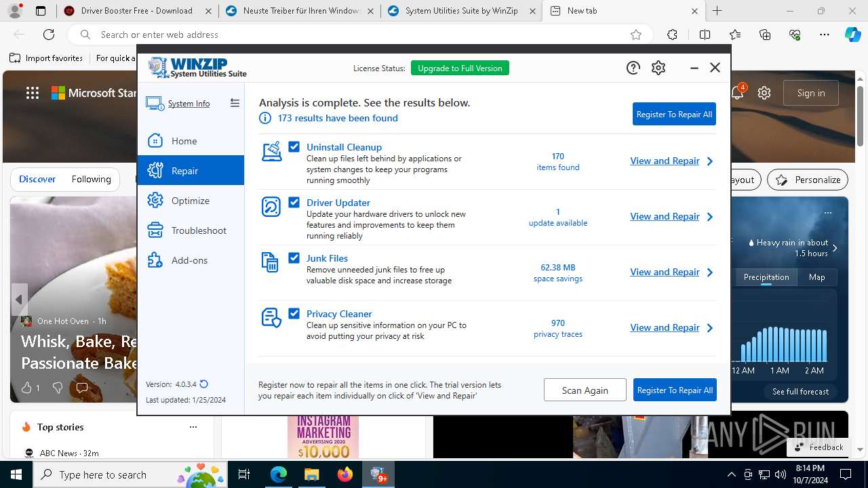Switch to Map tab in weather card

pyautogui.click(x=816, y=277)
